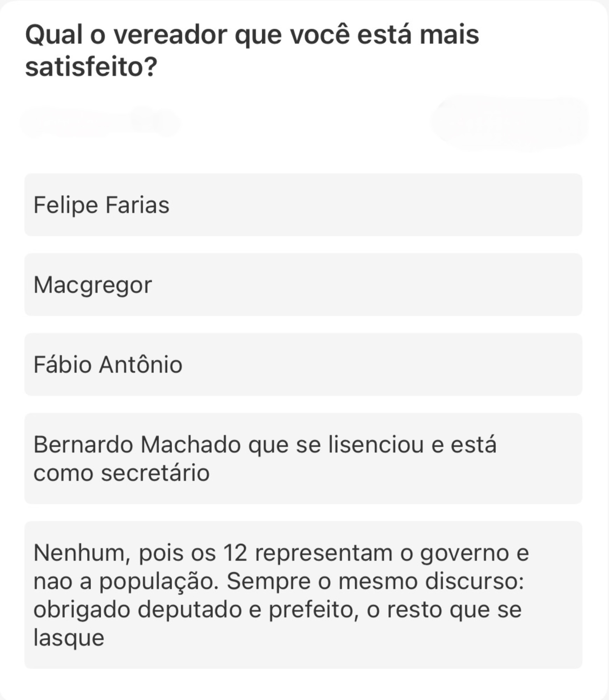Viewport: 609px width, 700px height.
Task: Cast your vote for vereador Macgregor
Action: pos(303,285)
